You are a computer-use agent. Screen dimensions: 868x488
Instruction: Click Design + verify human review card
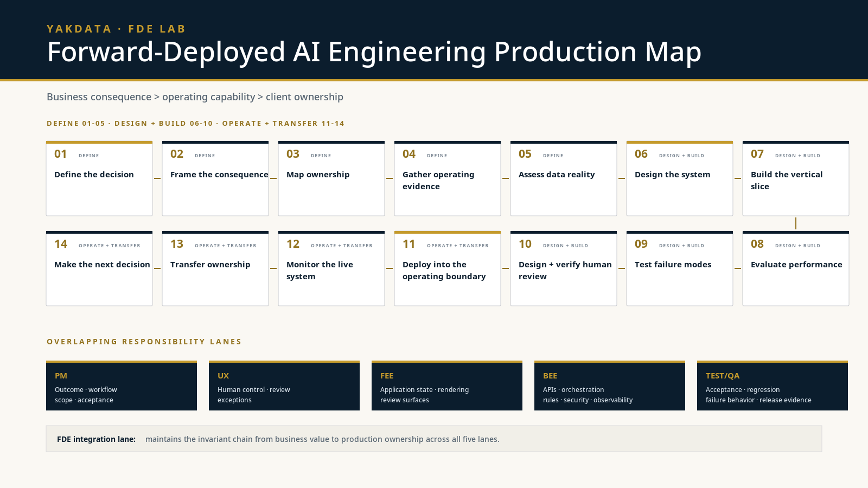coord(564,268)
